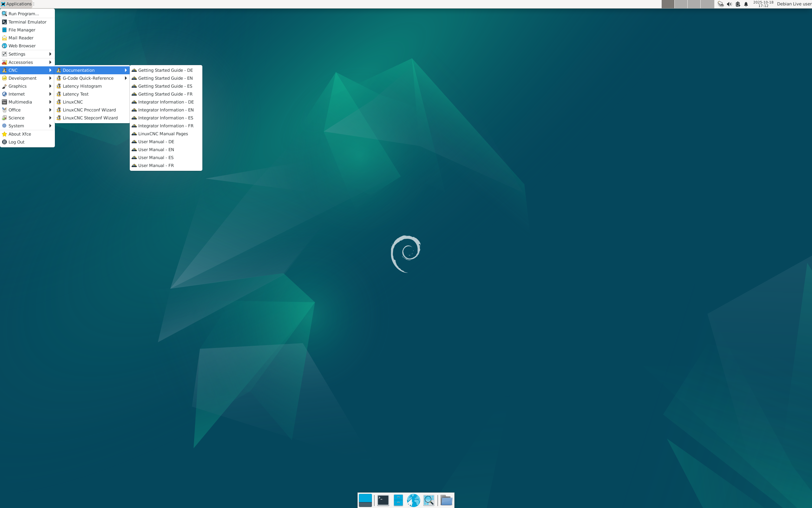The image size is (812, 508).
Task: Open the file manager drawer dock icon
Action: pyautogui.click(x=398, y=500)
